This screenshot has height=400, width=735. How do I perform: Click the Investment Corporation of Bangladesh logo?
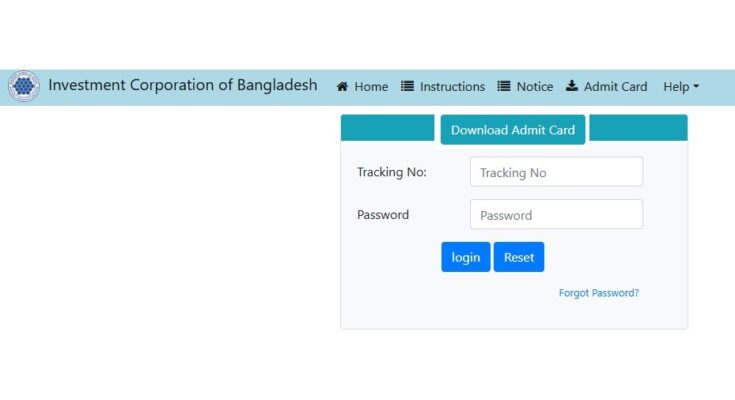[x=23, y=86]
